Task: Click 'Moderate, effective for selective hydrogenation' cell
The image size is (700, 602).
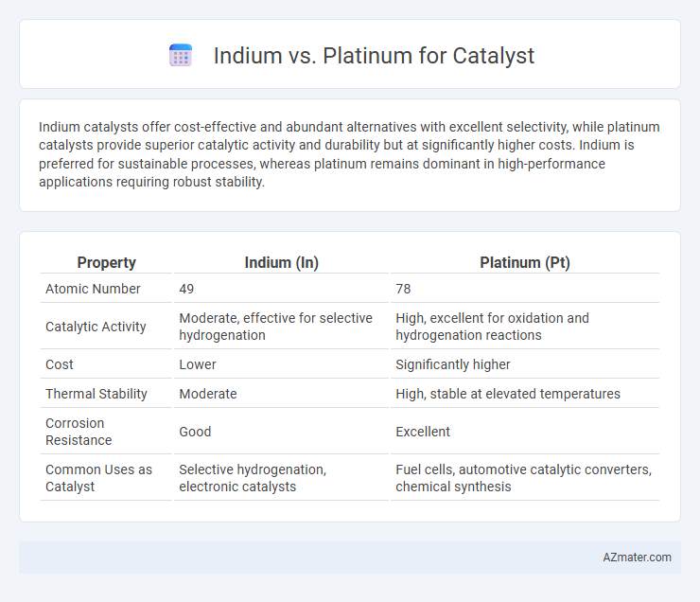Action: pos(275,327)
